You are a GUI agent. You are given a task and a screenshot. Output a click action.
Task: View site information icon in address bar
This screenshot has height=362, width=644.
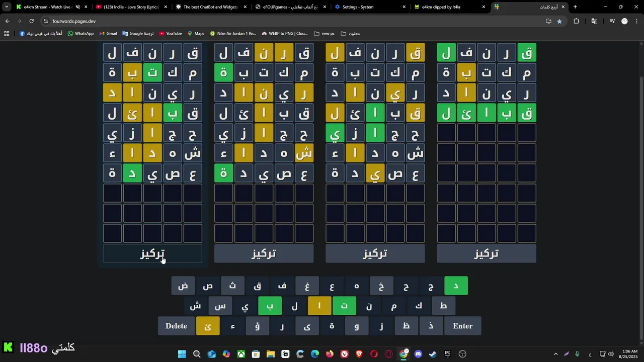[46, 21]
